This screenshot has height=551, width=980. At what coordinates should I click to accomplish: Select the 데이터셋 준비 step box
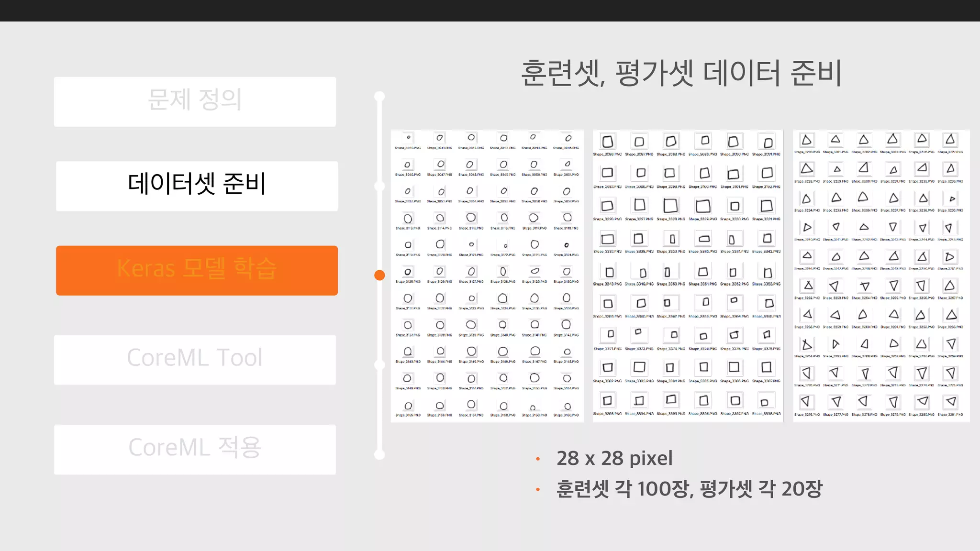(x=197, y=186)
